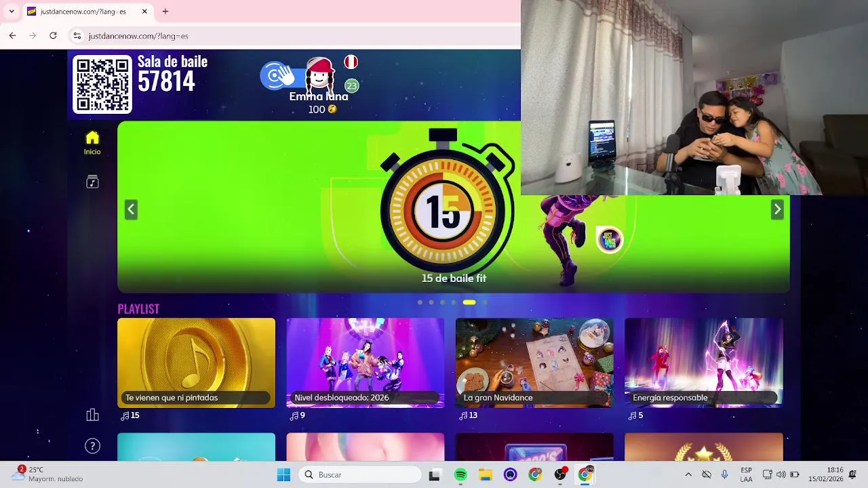Select the last carousel dot
868x488 pixels.
coord(484,302)
